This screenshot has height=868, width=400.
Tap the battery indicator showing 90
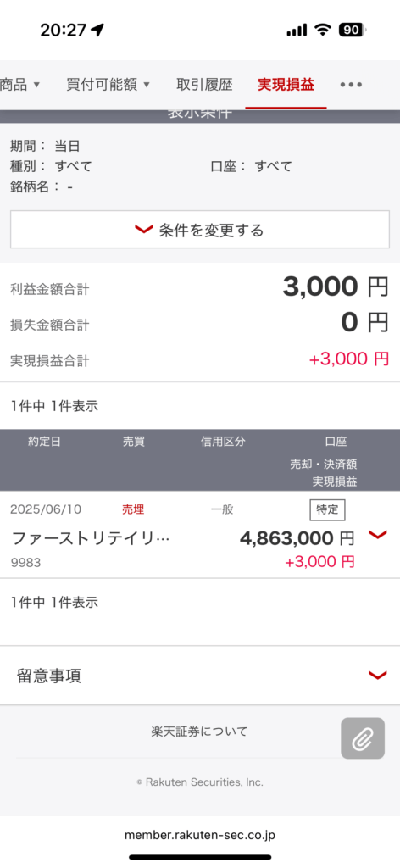point(352,31)
